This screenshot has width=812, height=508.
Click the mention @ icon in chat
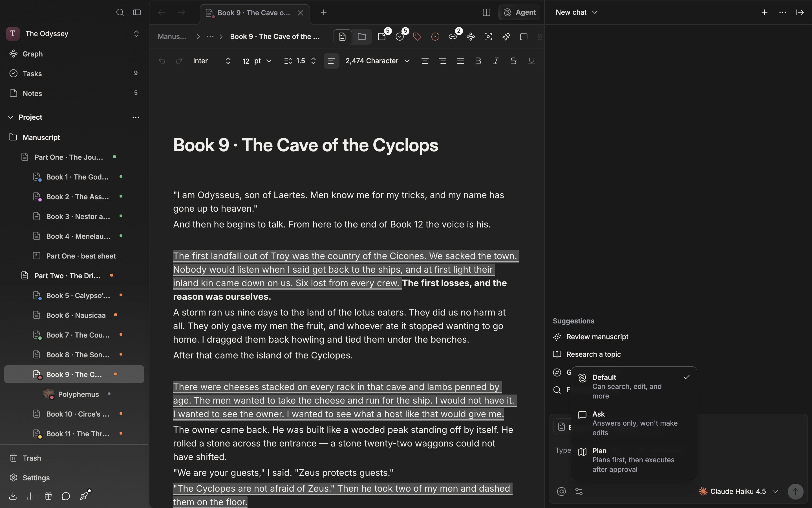(561, 492)
